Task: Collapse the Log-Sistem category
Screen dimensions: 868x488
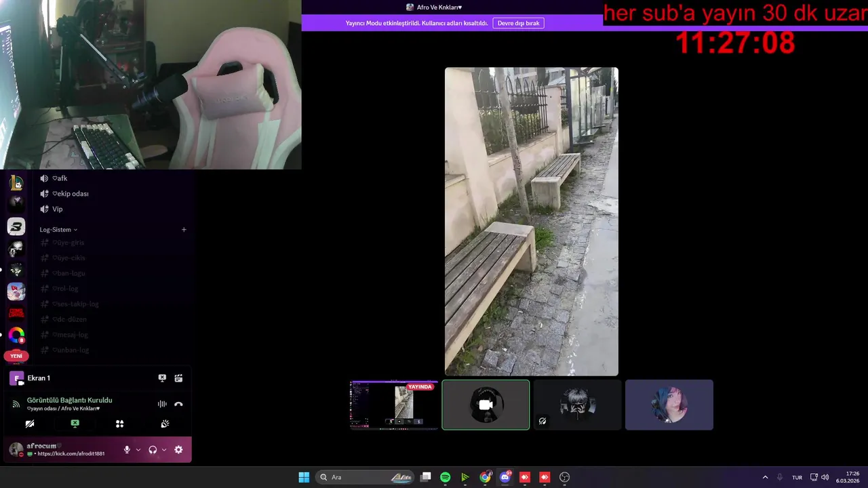Action: click(x=58, y=230)
